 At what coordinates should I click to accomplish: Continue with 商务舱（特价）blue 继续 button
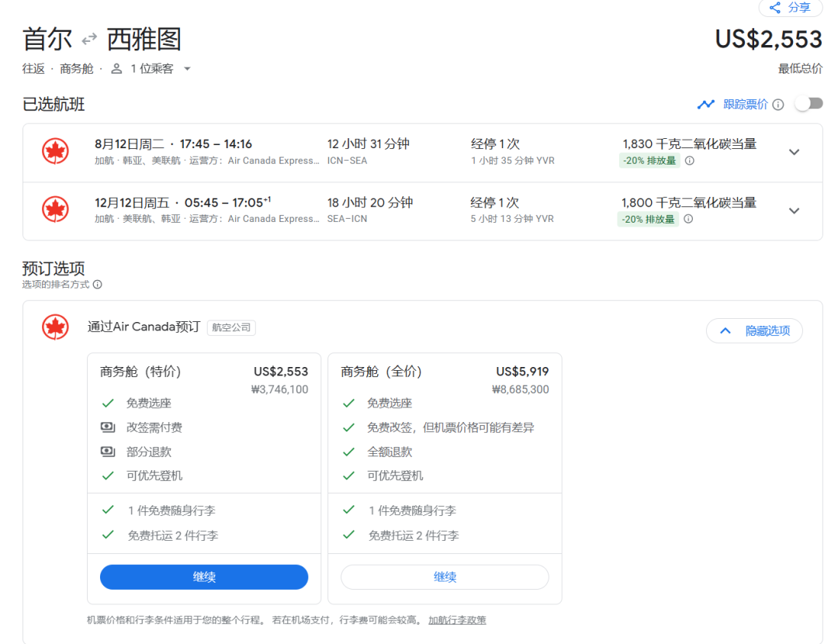(x=204, y=577)
